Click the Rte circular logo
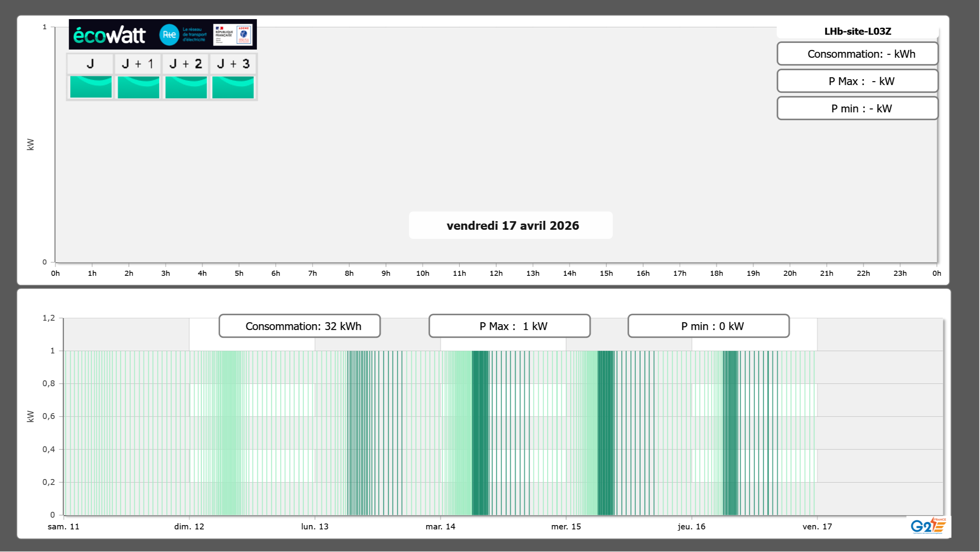980x552 pixels. (169, 35)
